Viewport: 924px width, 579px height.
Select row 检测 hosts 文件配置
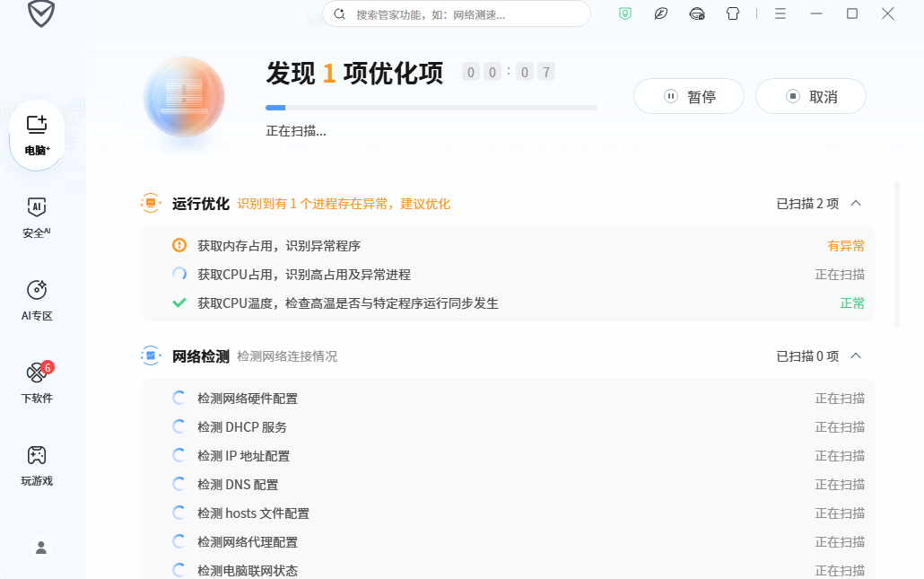point(508,513)
